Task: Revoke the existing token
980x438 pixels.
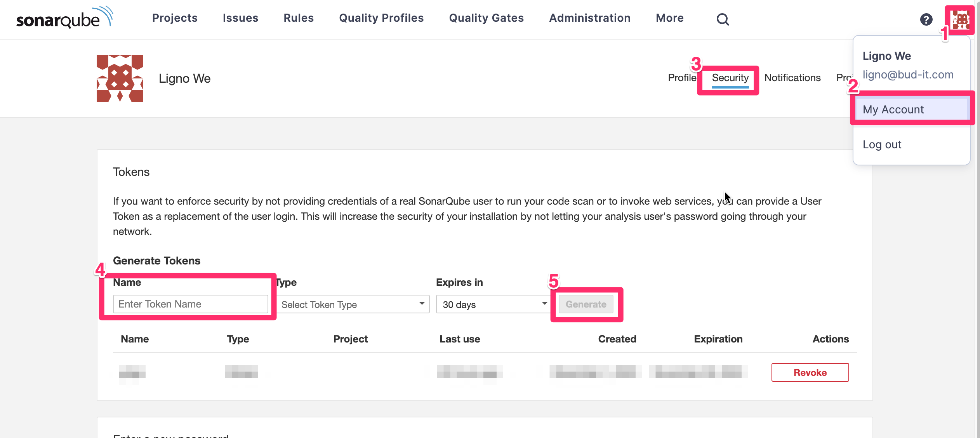Action: [810, 372]
